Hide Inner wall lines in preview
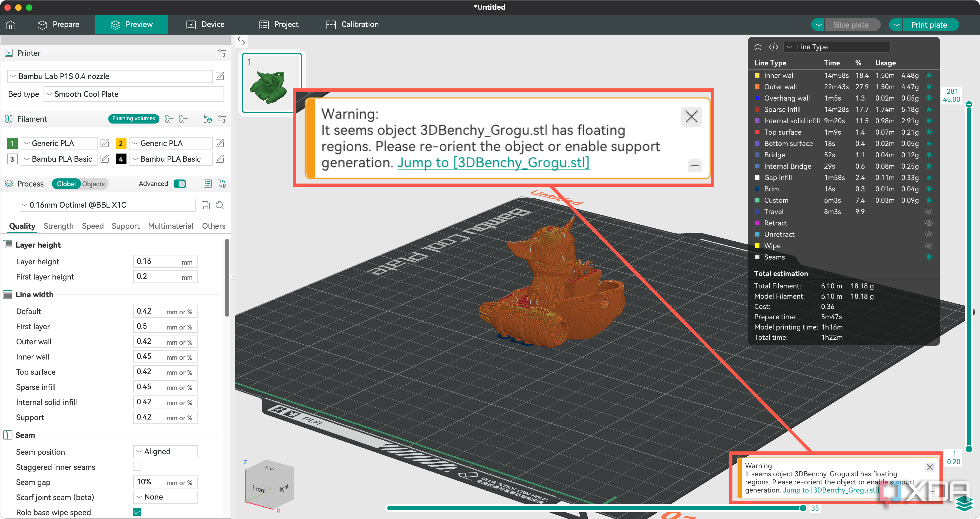Viewport: 980px width, 519px height. click(929, 75)
